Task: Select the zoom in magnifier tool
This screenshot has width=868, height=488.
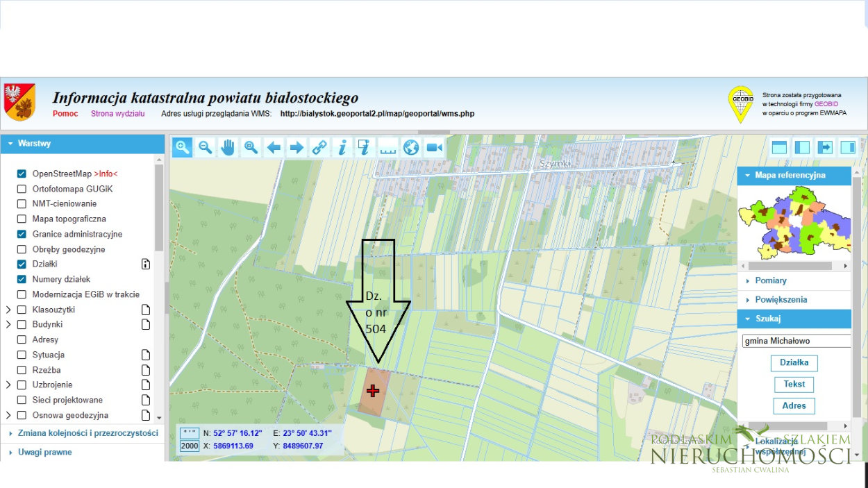Action: tap(183, 146)
